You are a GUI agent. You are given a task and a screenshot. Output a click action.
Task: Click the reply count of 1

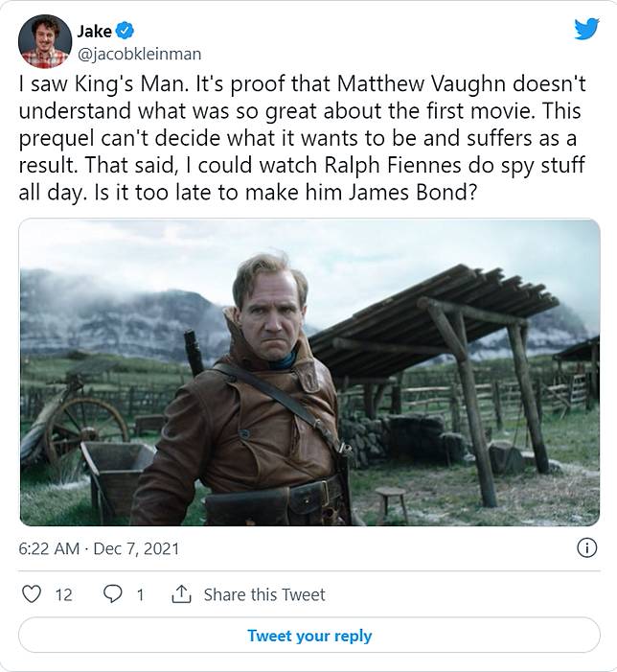140,594
